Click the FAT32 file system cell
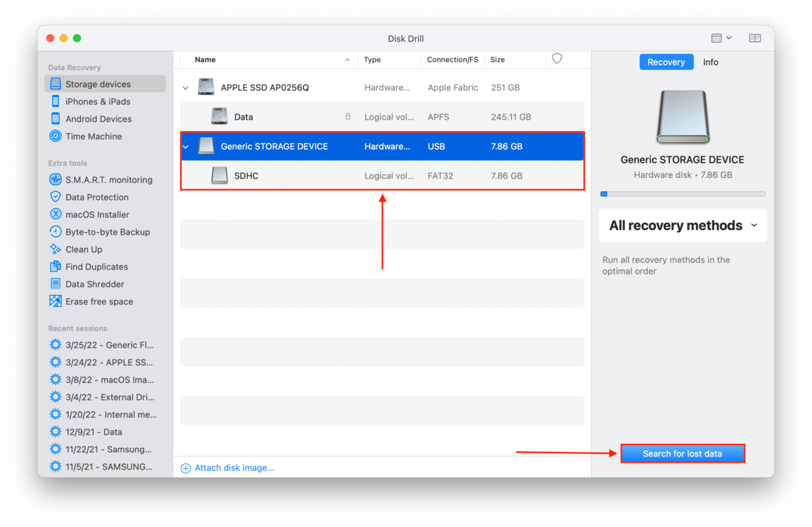Viewport: 812px width, 527px height. [x=440, y=176]
